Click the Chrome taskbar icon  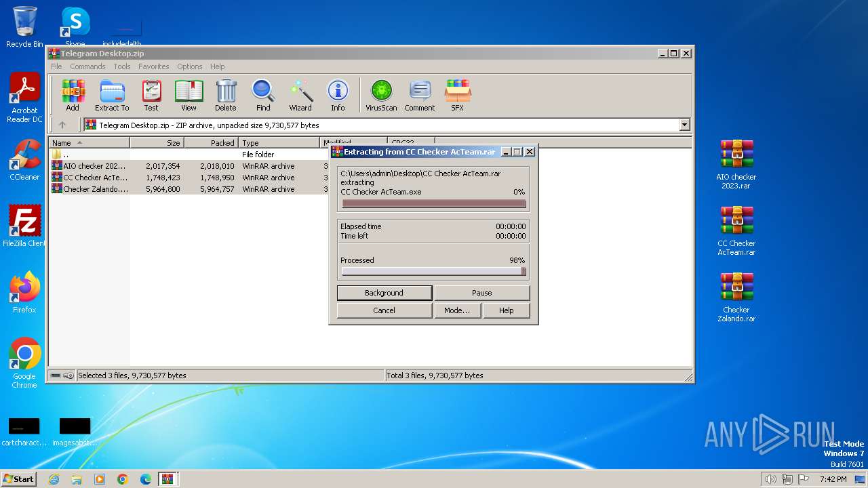click(x=123, y=479)
